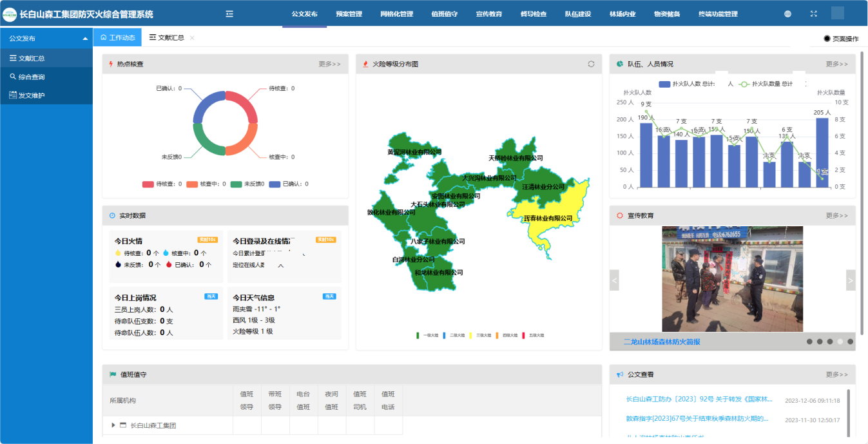
Task: Select the active white carousel dot
Action: click(840, 342)
